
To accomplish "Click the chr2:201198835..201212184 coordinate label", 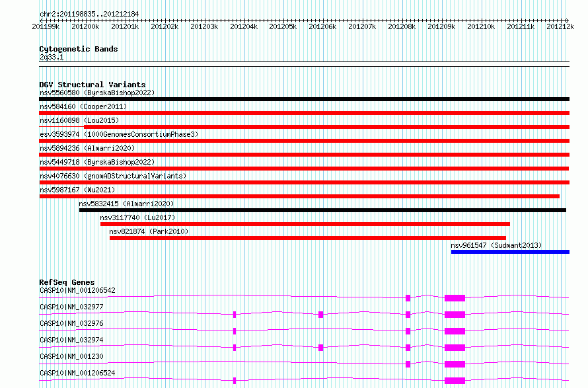I will click(x=89, y=14).
